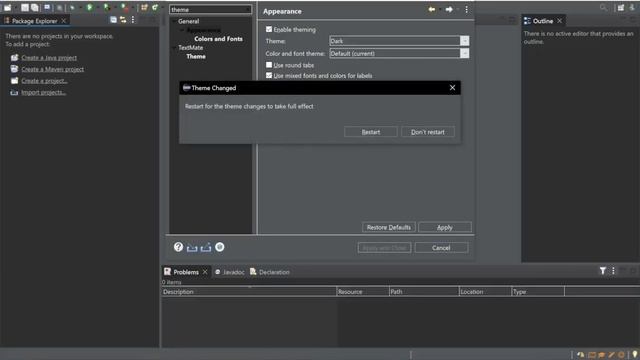
Task: Toggle the Use round tabs checkbox
Action: point(269,65)
